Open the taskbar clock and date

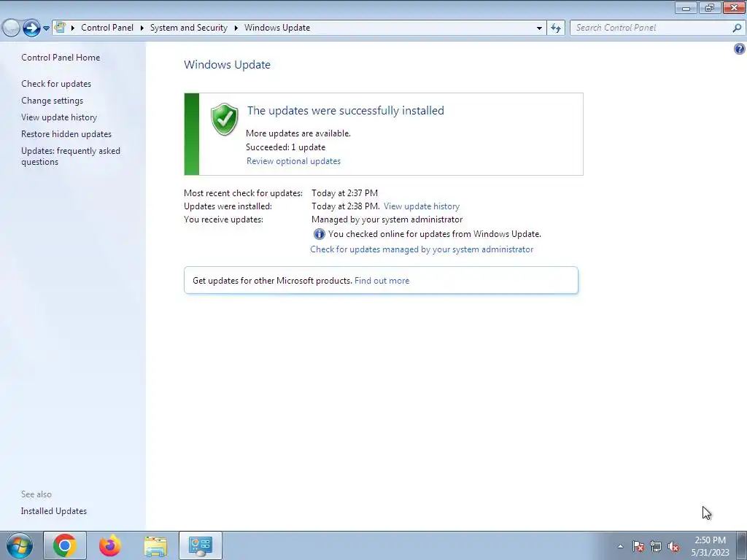(710, 546)
